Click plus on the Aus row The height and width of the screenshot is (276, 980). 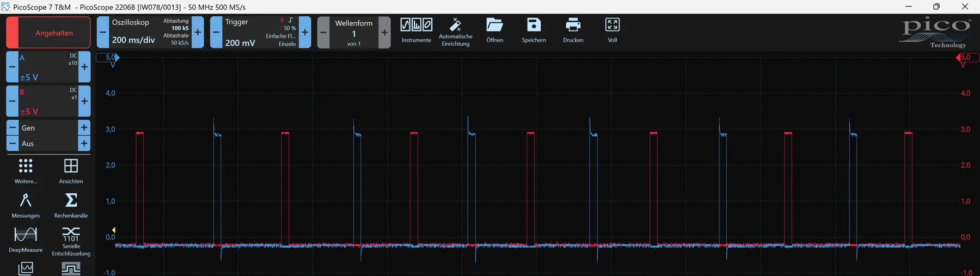(x=84, y=144)
